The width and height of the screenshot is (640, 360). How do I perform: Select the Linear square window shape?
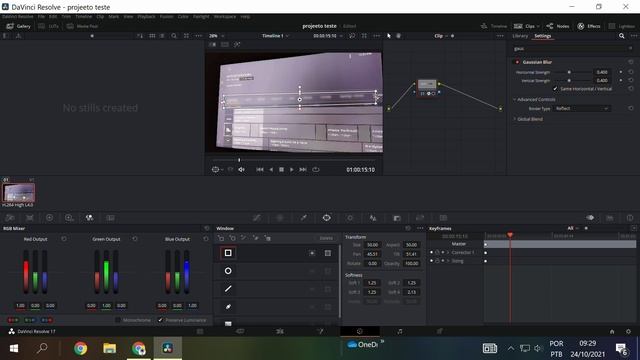228,253
